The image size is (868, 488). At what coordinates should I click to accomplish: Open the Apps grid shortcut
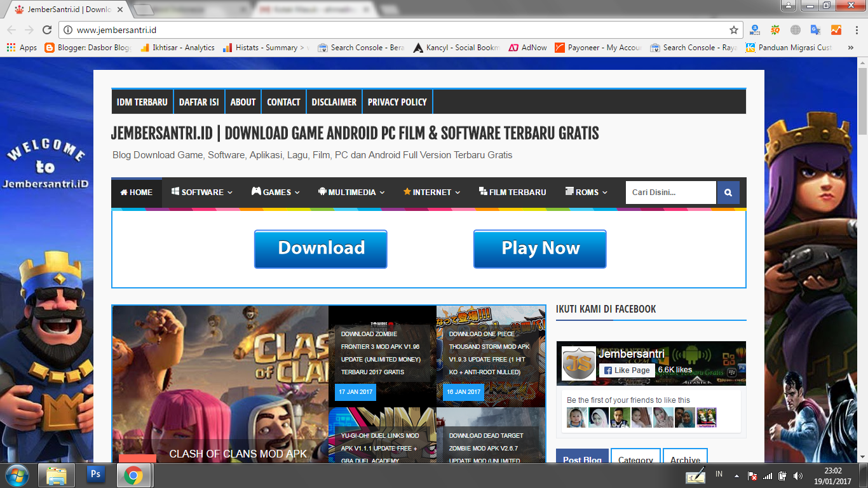click(22, 48)
